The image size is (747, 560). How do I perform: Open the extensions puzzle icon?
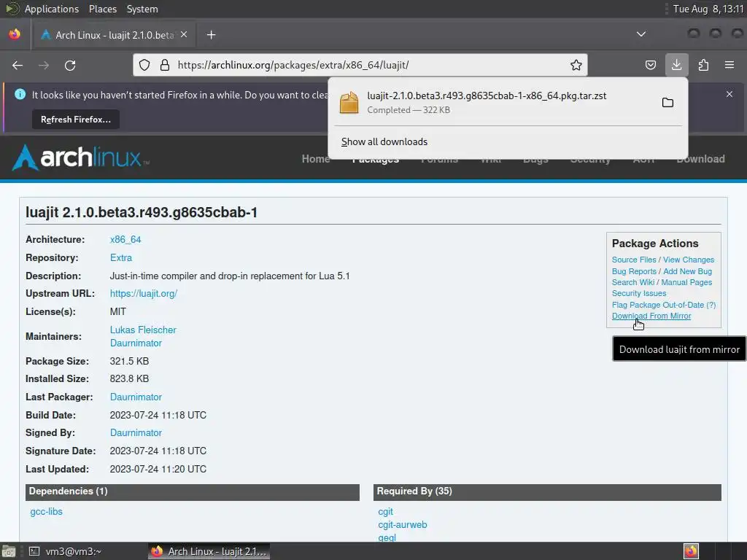(703, 65)
